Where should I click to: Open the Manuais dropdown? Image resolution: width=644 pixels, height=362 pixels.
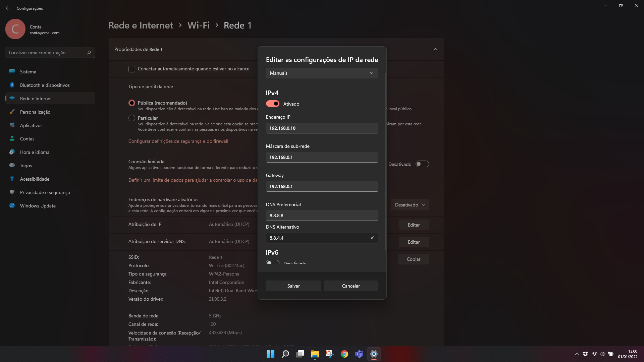[322, 73]
